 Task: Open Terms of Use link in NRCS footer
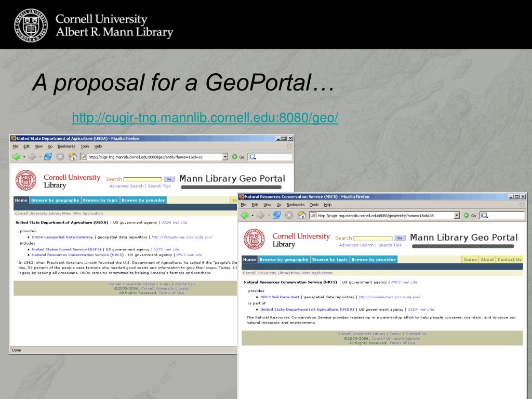click(402, 343)
